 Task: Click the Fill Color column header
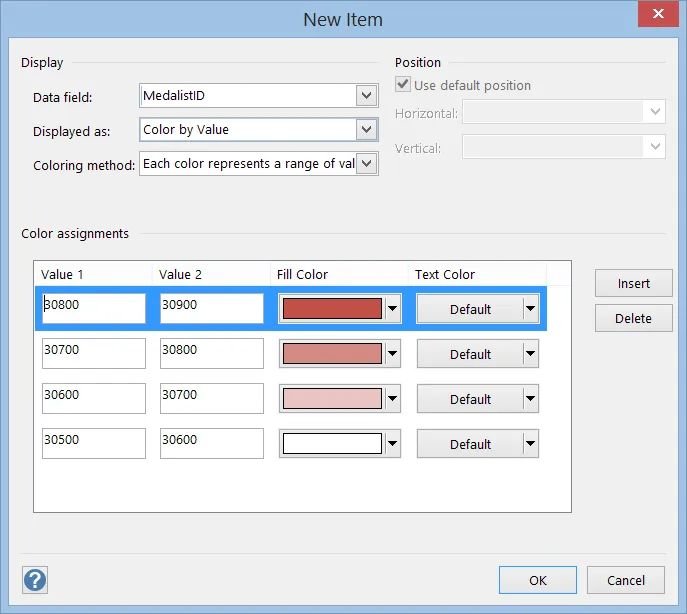[340, 274]
